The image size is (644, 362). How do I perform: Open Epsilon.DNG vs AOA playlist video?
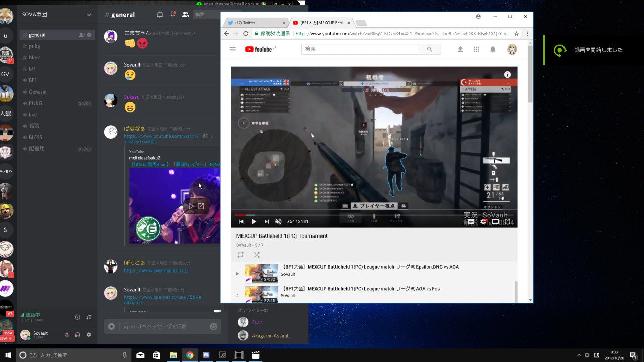point(374,273)
